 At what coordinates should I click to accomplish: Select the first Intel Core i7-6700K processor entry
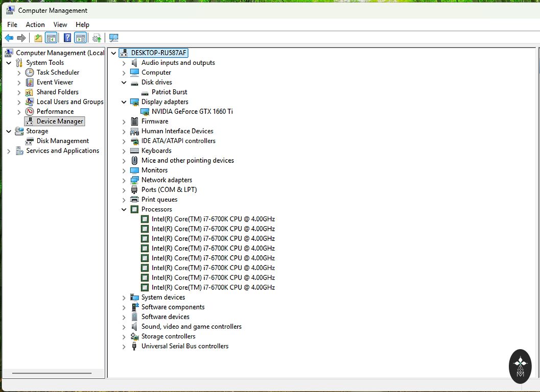(x=213, y=219)
